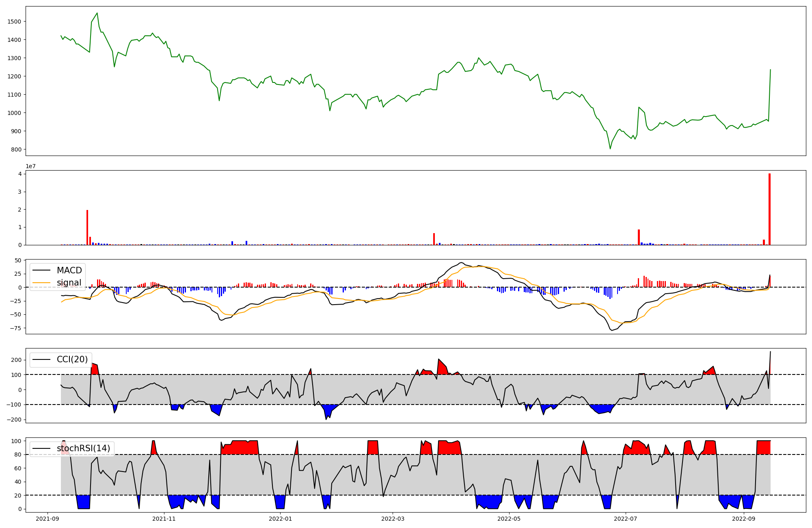Click the 1e7 scale label on volume chart
The image size is (812, 528).
coord(31,167)
